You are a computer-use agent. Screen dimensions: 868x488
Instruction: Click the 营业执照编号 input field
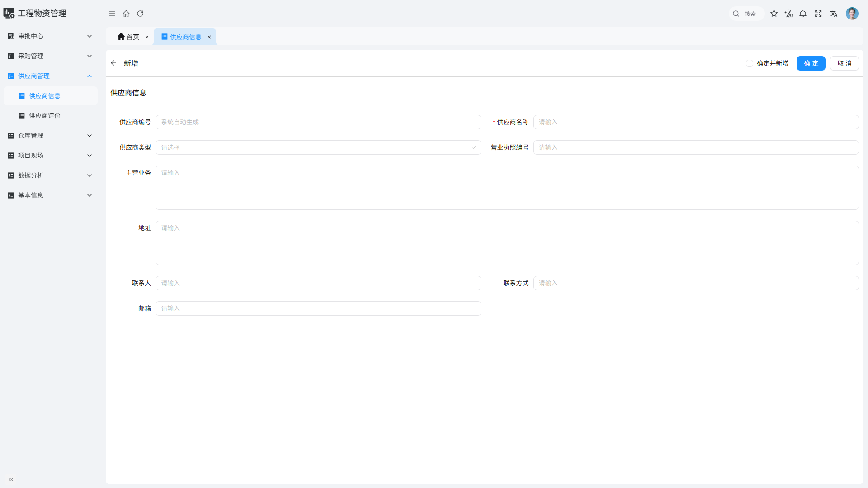click(696, 147)
